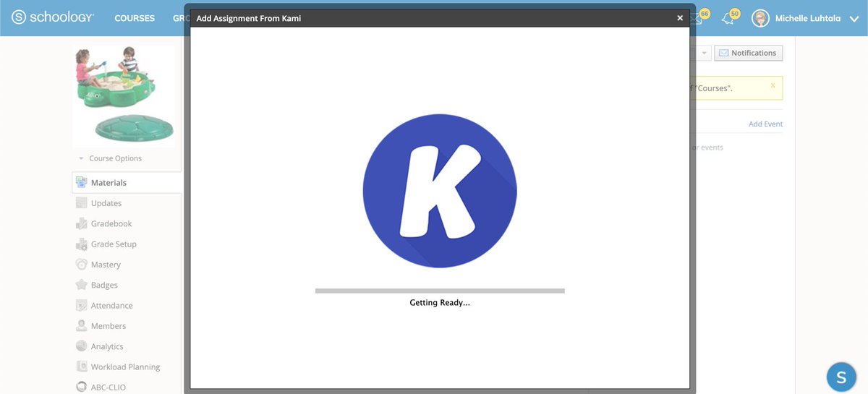Click Michelle Luhtala's profile avatar

(760, 18)
